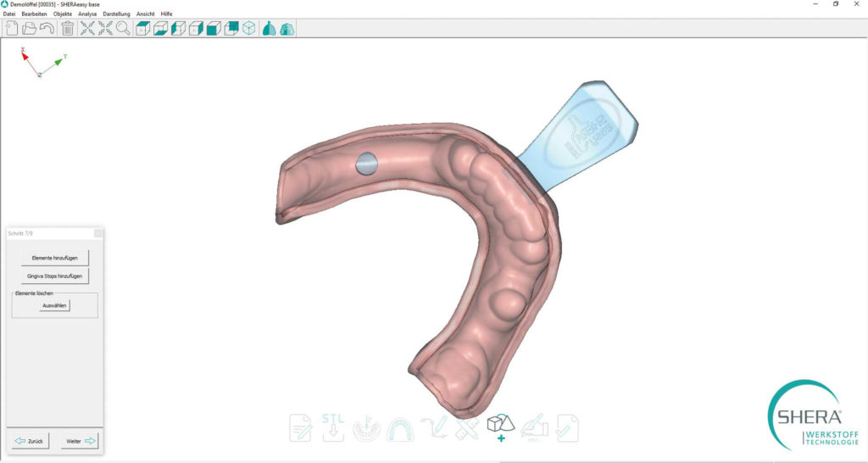The image size is (868, 463).
Task: Open the Datei menu
Action: click(x=9, y=14)
